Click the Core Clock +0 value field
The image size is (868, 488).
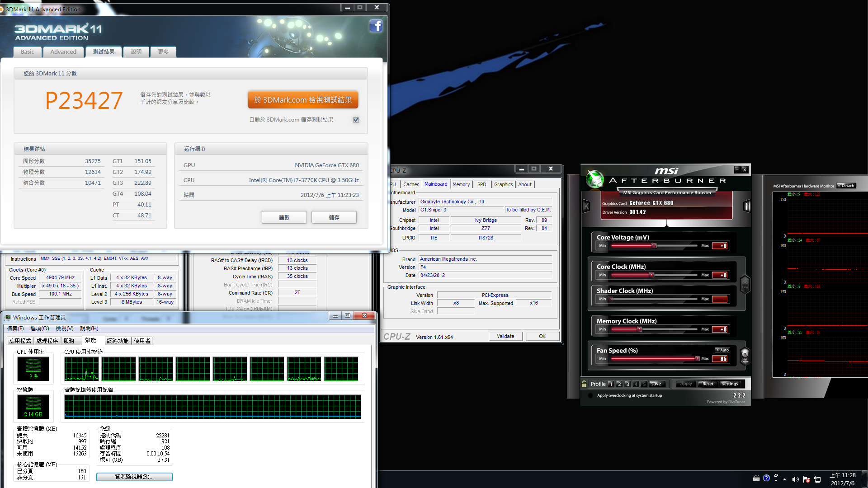720,275
